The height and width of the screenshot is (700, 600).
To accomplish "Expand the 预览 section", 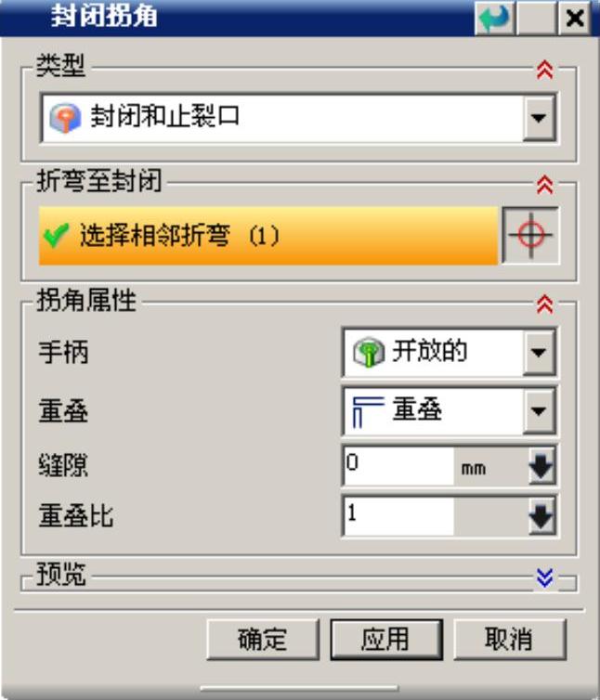I will point(544,578).
